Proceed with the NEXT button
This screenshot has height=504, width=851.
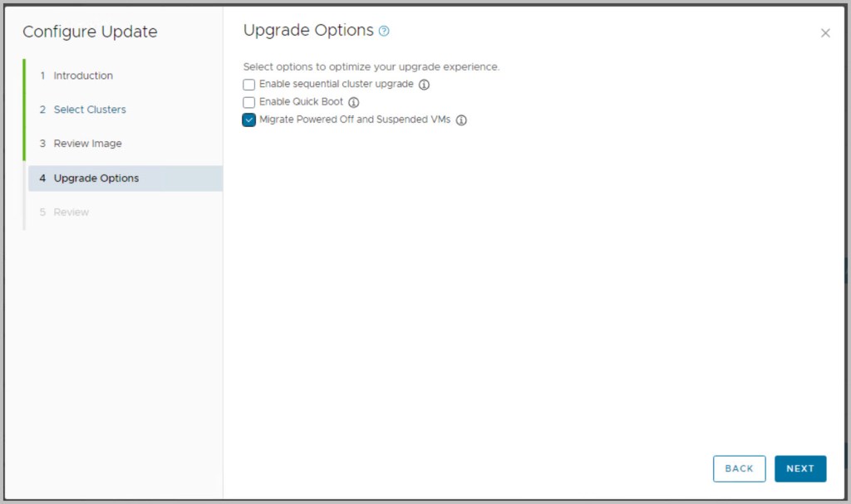(799, 468)
